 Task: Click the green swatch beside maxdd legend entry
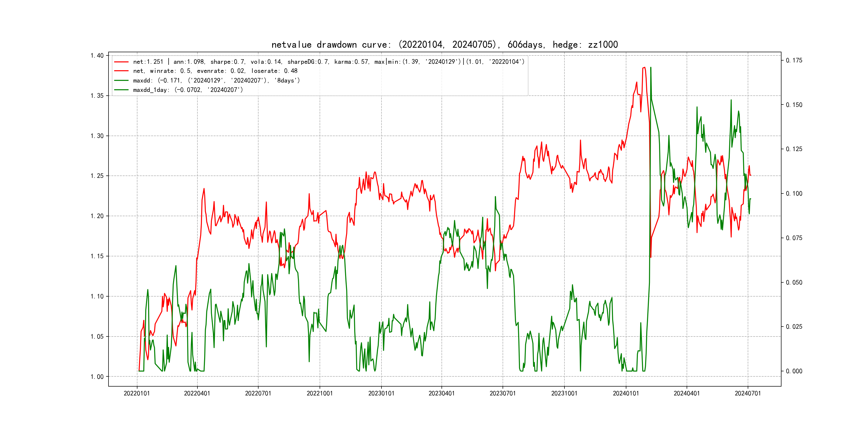click(121, 81)
